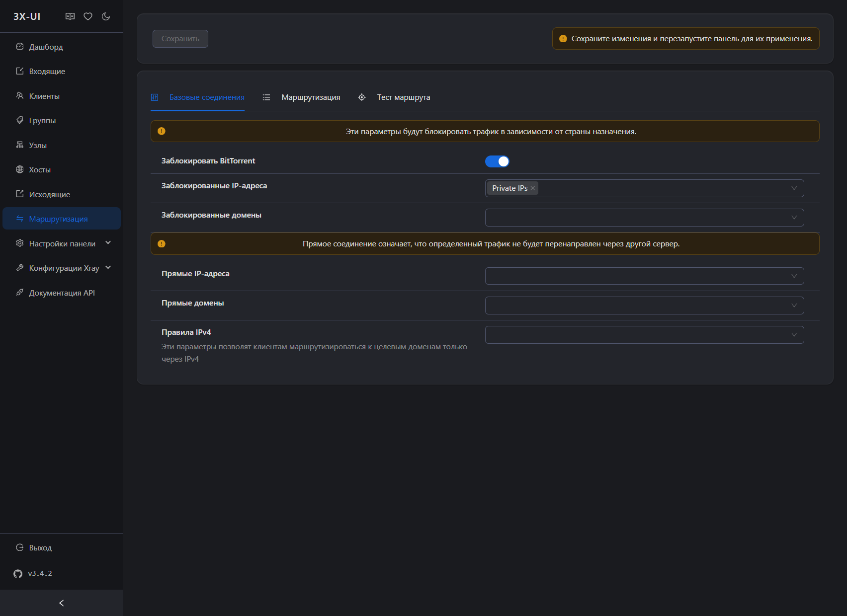The width and height of the screenshot is (847, 616).
Task: Click the Клиенты people icon
Action: (20, 95)
